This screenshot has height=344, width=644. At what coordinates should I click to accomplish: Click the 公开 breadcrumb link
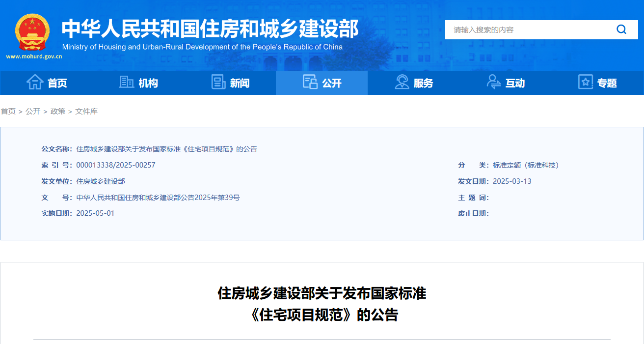(x=32, y=111)
